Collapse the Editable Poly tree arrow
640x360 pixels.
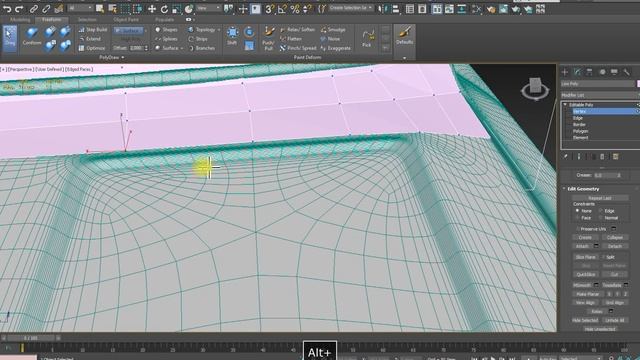(565, 105)
